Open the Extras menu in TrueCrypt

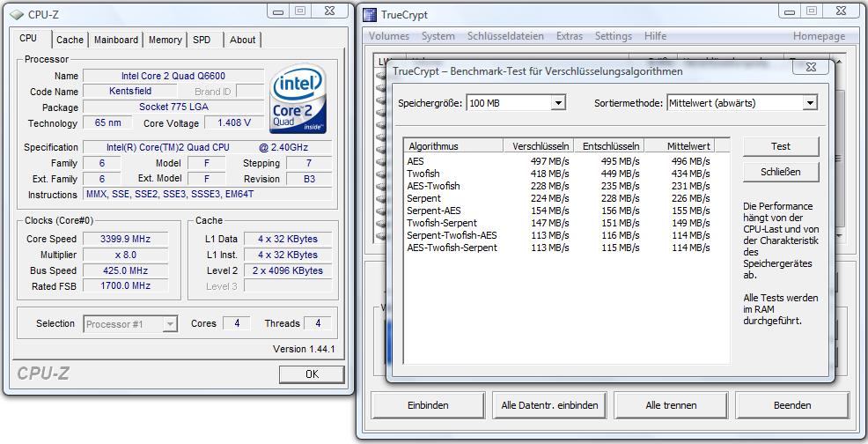pos(569,36)
